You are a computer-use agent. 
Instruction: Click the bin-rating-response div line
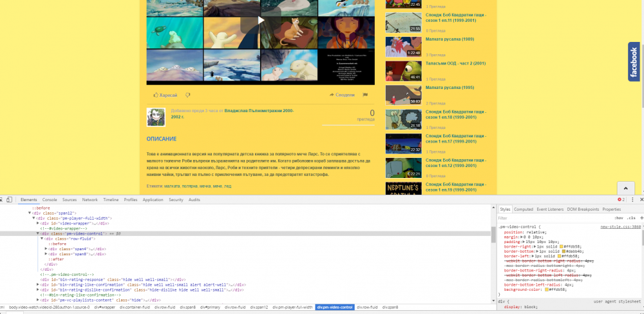pos(113,279)
